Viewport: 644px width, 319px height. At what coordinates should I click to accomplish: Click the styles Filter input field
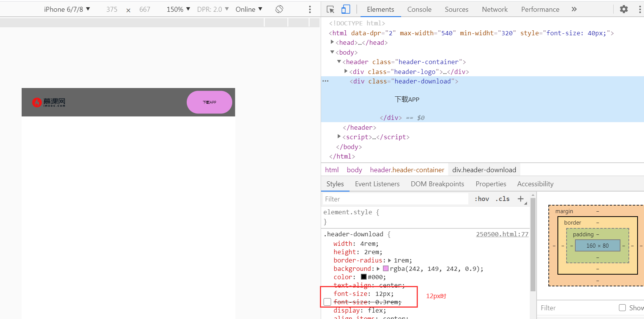coord(395,199)
